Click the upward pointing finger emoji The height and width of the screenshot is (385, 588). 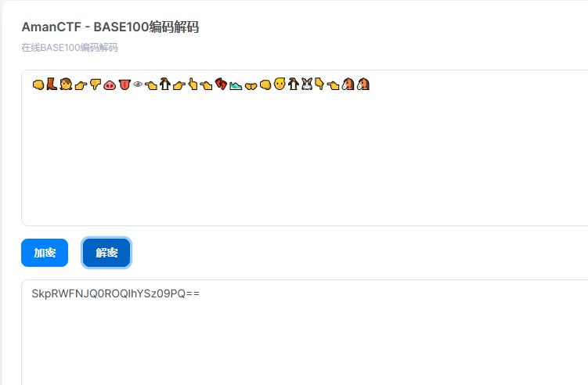[x=193, y=85]
